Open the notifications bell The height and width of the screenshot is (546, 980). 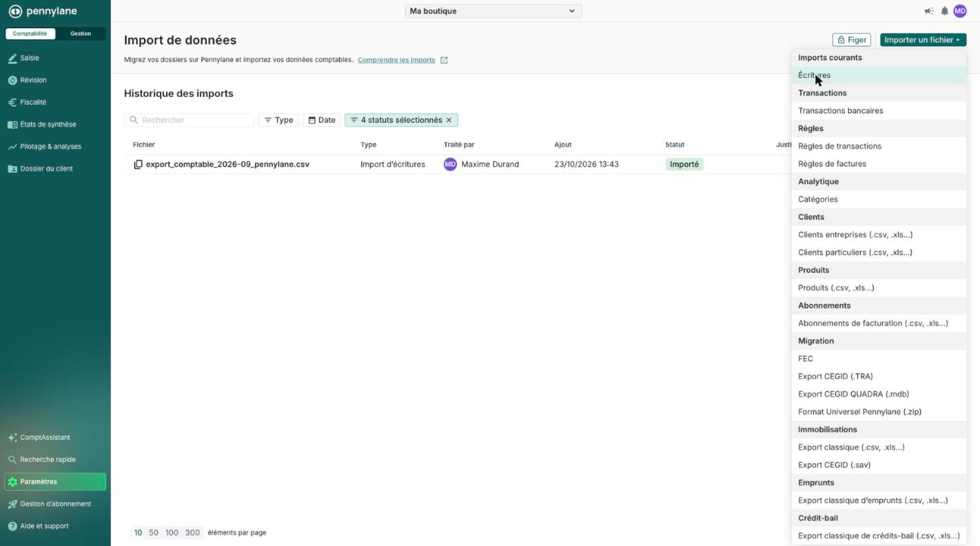pyautogui.click(x=944, y=11)
